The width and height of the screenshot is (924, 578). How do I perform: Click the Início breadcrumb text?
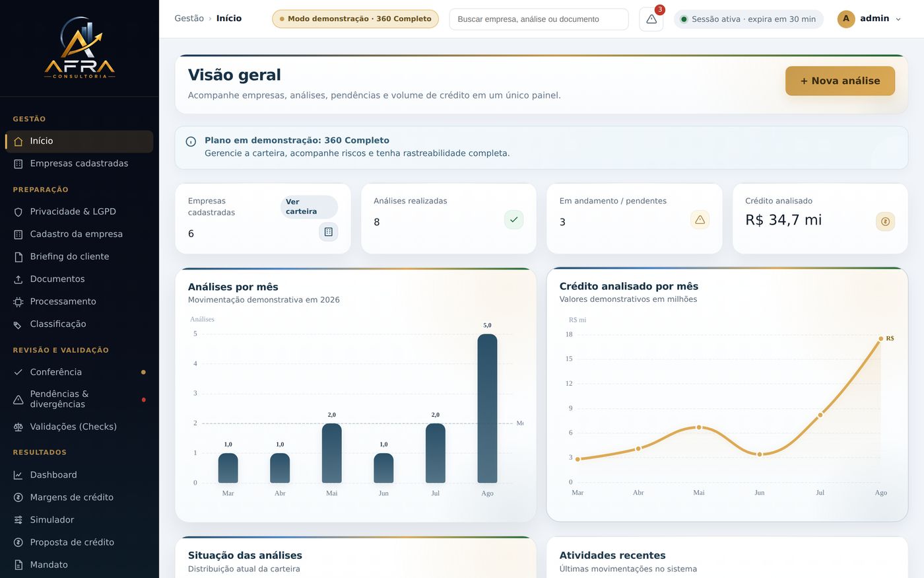pyautogui.click(x=229, y=18)
